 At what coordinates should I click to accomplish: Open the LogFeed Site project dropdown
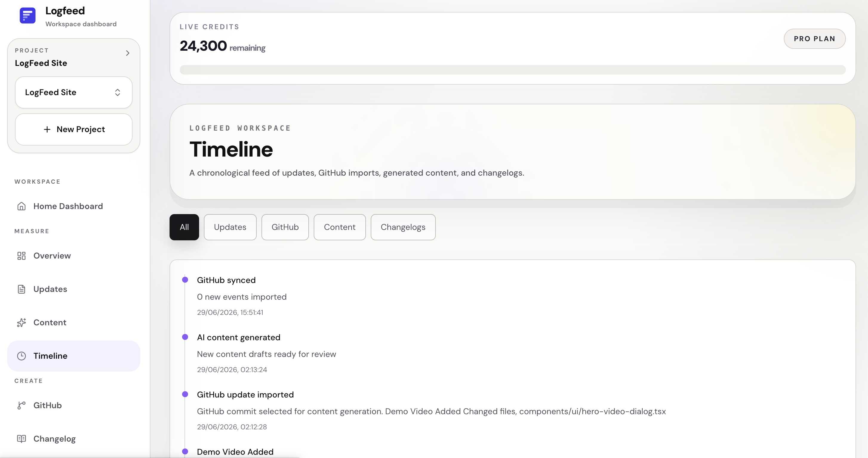[73, 92]
